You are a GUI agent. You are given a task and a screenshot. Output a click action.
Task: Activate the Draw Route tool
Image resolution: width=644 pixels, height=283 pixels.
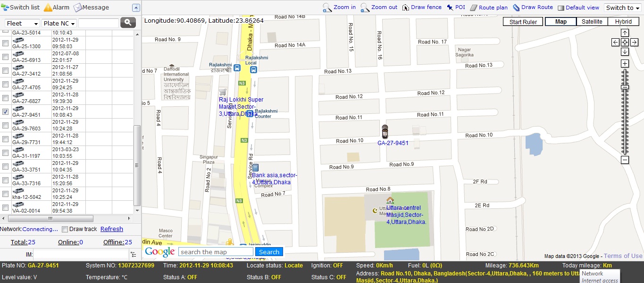[x=533, y=7]
